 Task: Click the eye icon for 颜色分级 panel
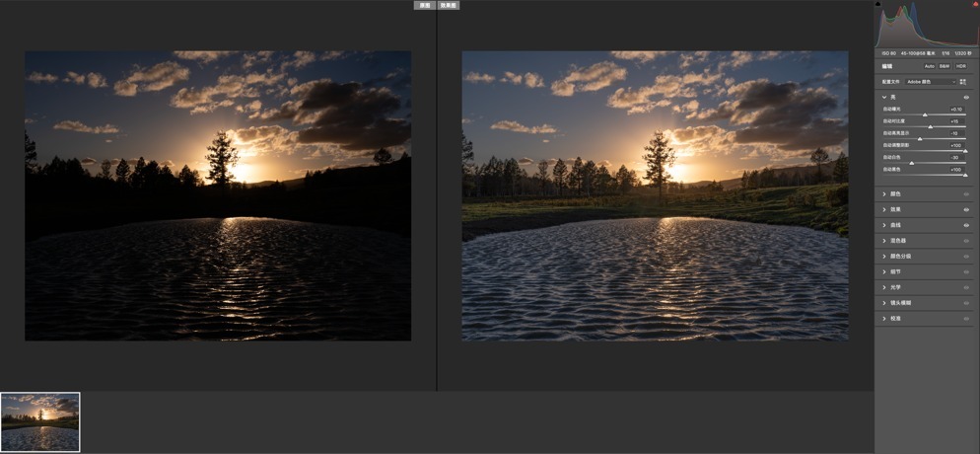pos(966,257)
